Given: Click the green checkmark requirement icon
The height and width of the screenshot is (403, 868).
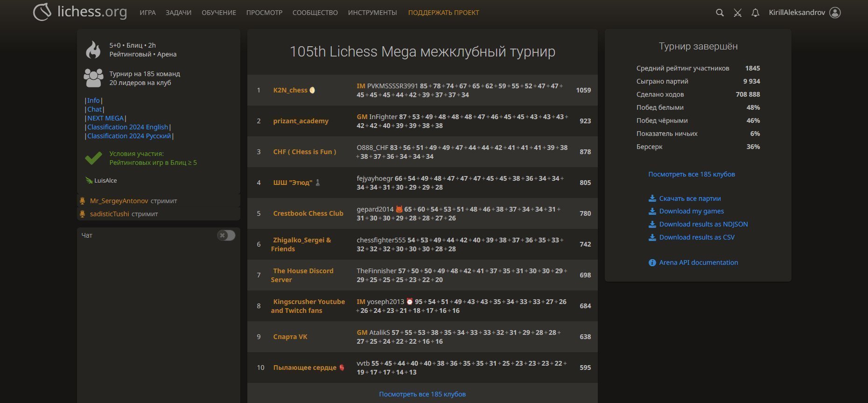Looking at the screenshot, I should tap(93, 158).
